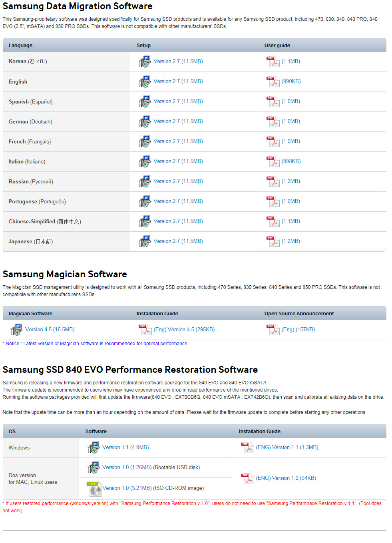
Task: Click the setup installer icon in English row
Action: pos(145,82)
